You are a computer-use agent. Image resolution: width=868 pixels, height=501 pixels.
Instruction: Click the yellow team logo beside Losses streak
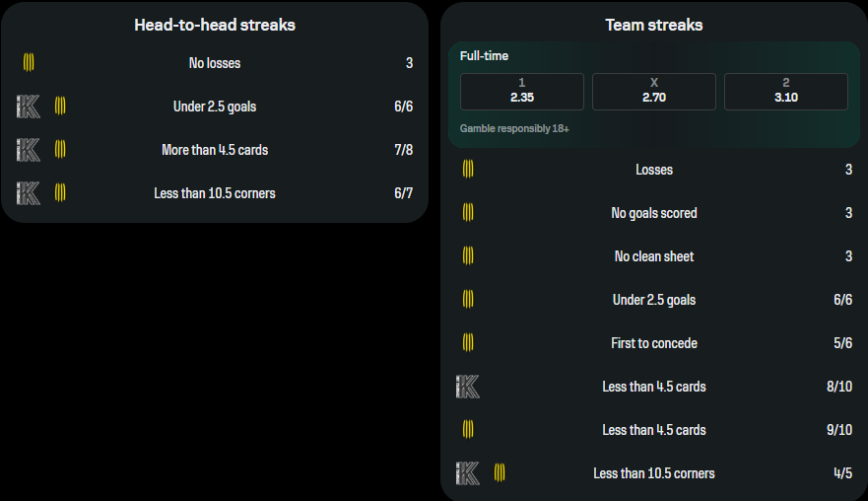[x=468, y=170]
